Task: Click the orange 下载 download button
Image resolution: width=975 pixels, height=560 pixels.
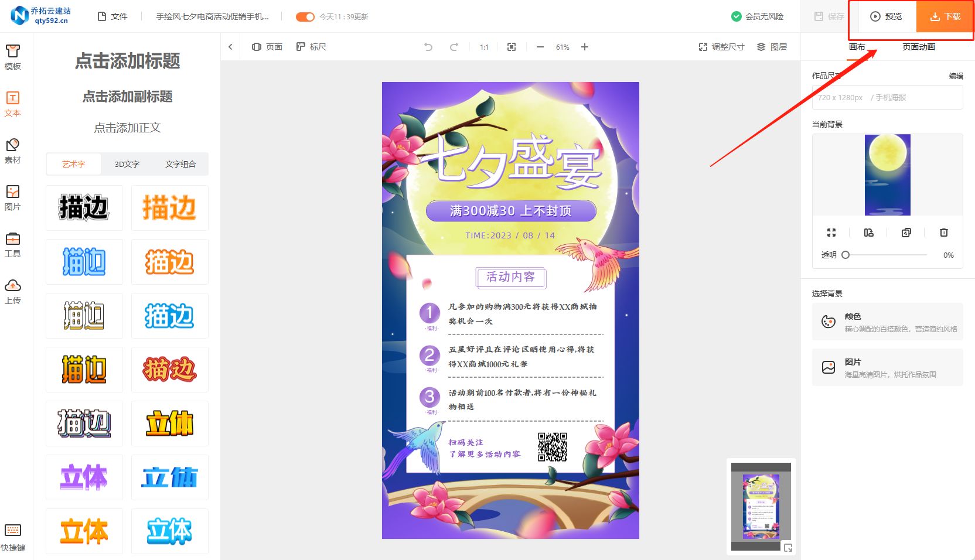Action: pyautogui.click(x=945, y=16)
